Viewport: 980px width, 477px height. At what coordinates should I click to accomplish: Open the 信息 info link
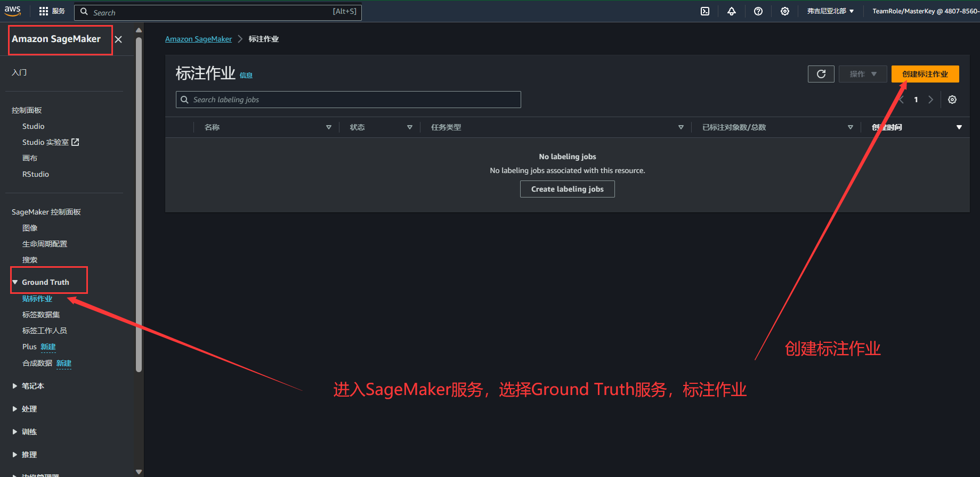246,76
